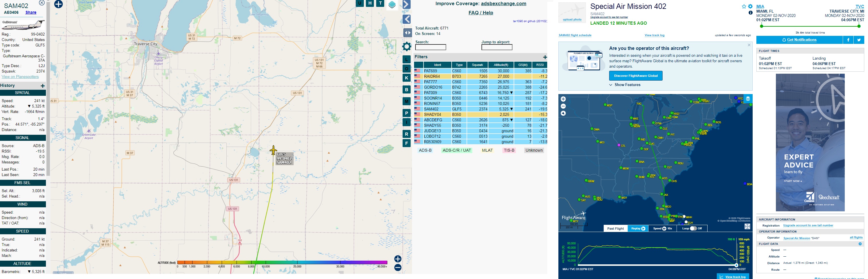Share flight on Facebook
The image size is (868, 279).
[x=848, y=40]
